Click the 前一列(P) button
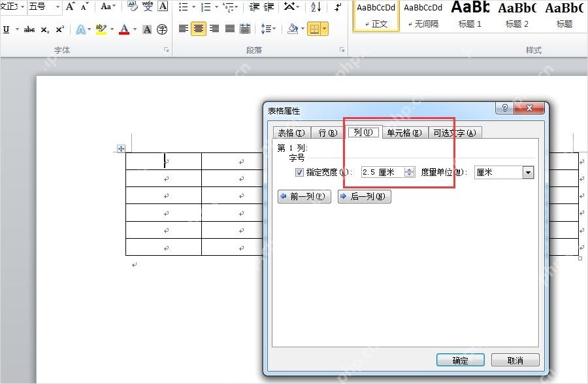This screenshot has height=384, width=588. pos(304,196)
